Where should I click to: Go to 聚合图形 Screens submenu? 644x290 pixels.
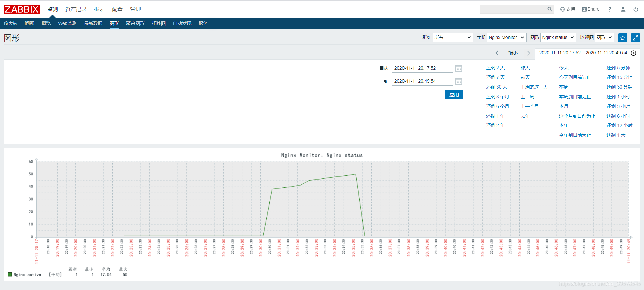point(135,23)
